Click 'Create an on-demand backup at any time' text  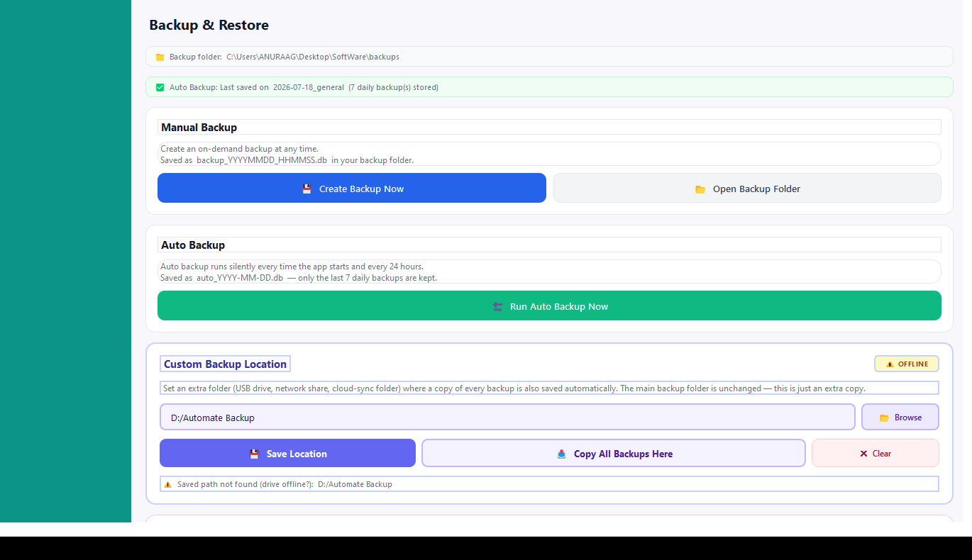pyautogui.click(x=239, y=149)
